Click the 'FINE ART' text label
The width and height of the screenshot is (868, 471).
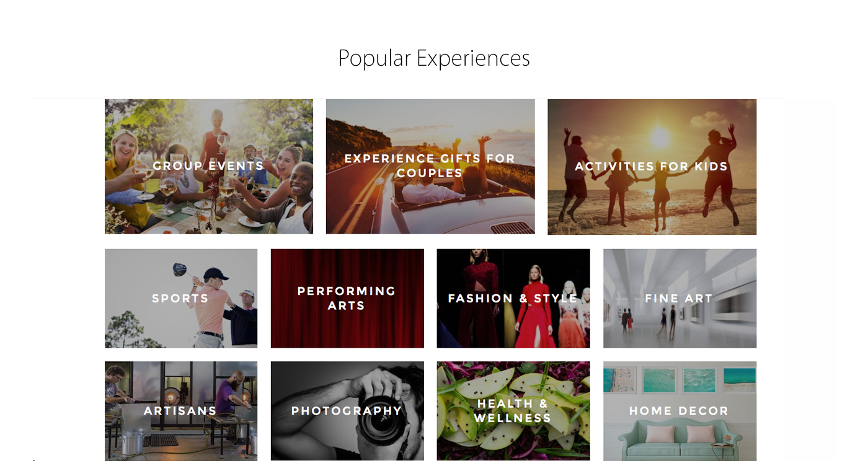pos(679,298)
